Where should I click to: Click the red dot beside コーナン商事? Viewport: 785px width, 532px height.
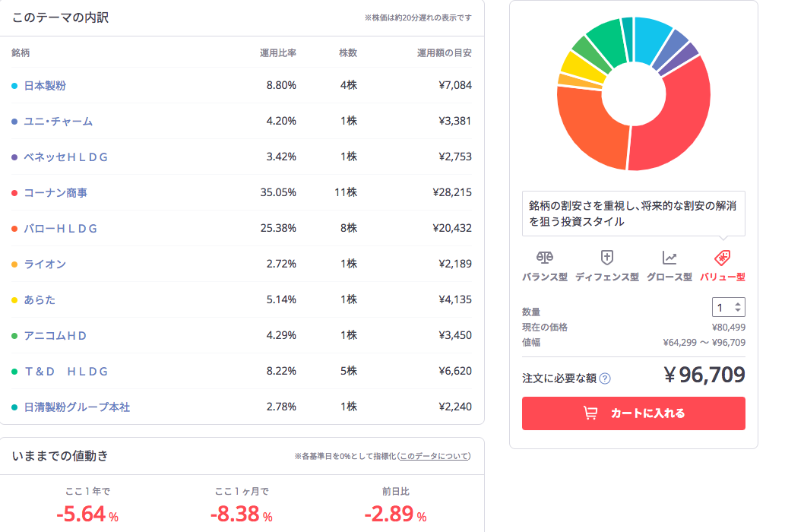(14, 193)
